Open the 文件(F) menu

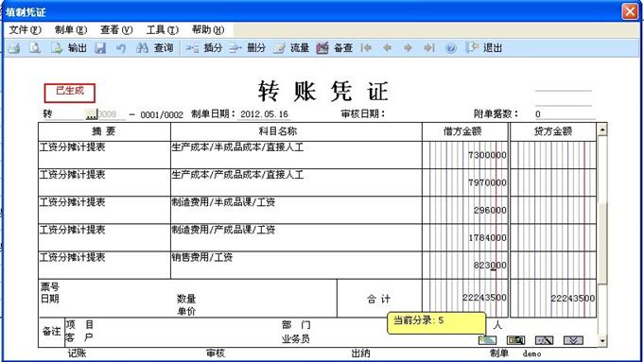(25, 29)
